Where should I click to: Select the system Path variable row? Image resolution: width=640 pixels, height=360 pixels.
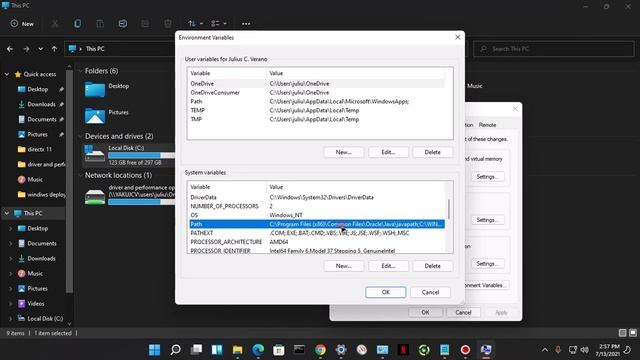[317, 224]
